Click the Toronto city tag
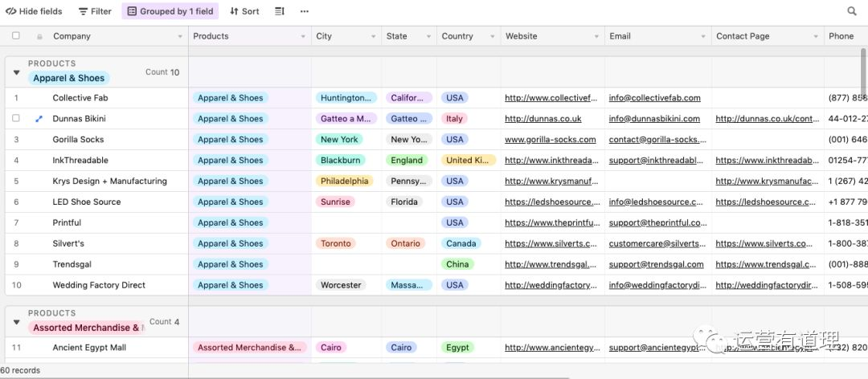The image size is (868, 379). coord(335,243)
